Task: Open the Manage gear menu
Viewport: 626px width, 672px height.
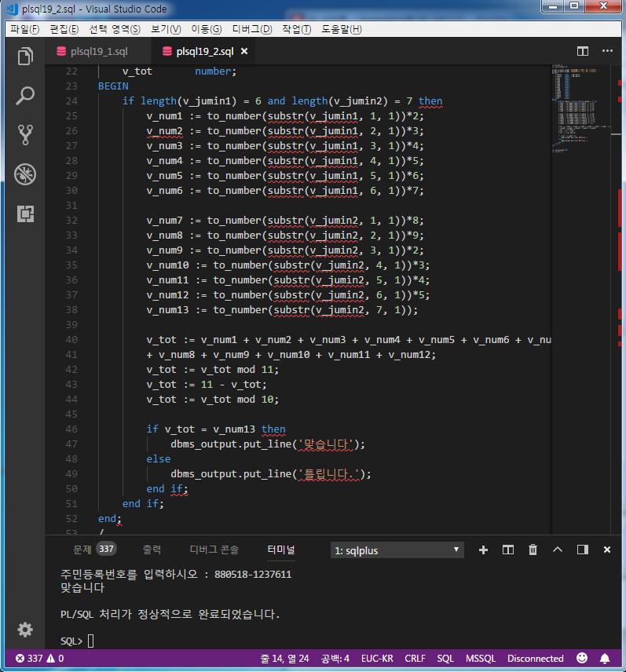Action: (x=25, y=630)
